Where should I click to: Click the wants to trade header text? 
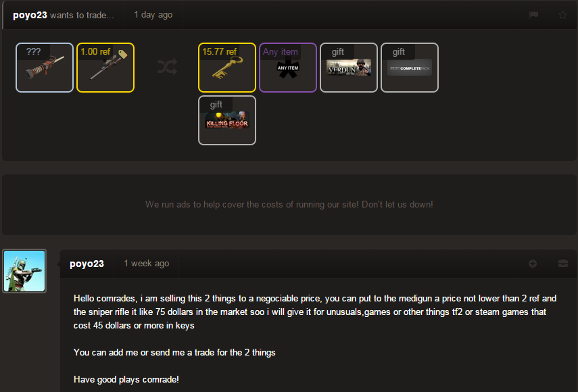click(82, 15)
